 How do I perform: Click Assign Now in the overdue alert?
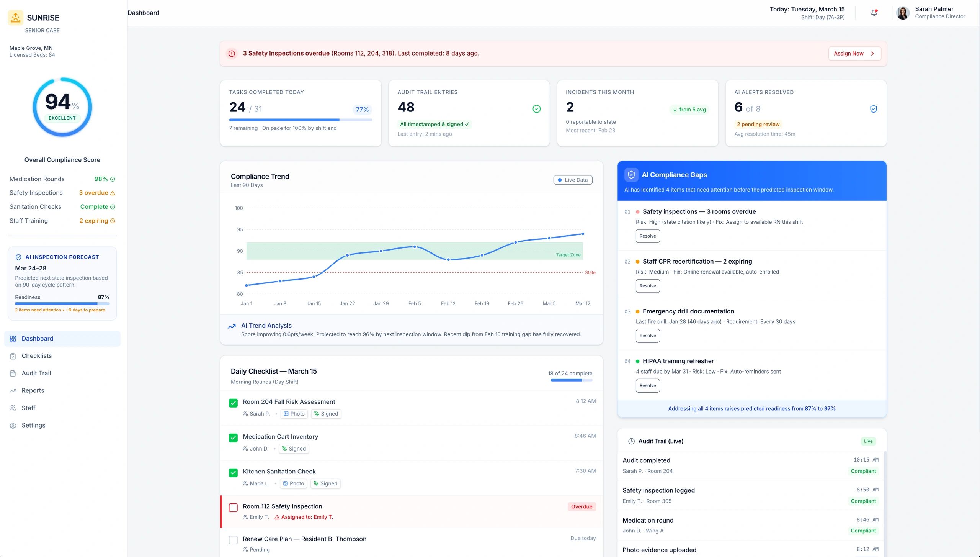click(849, 53)
